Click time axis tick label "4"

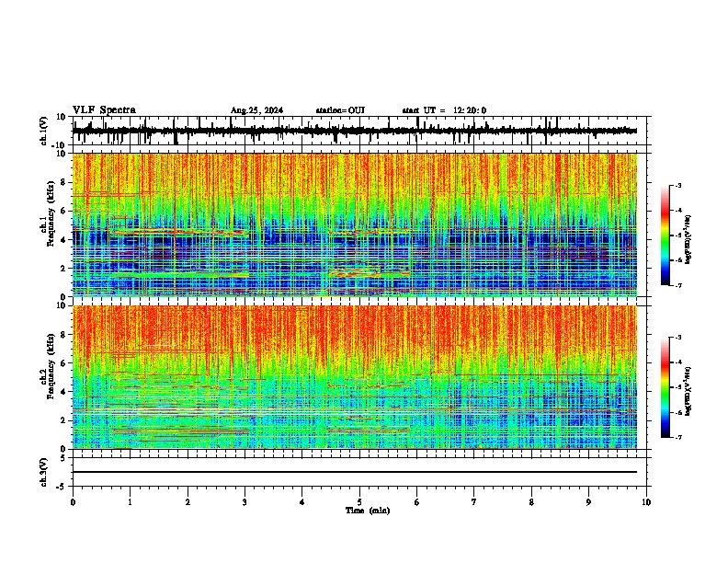tap(302, 502)
